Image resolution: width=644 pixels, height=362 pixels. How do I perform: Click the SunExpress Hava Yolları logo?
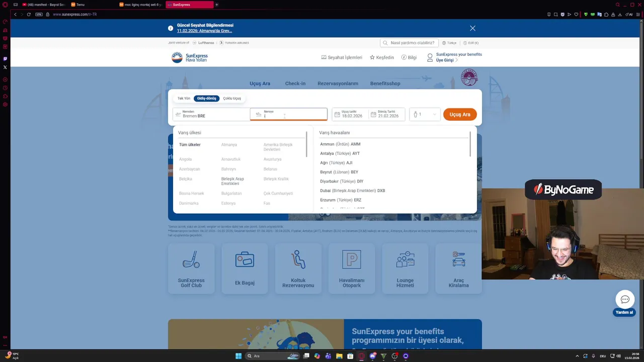pos(190,57)
